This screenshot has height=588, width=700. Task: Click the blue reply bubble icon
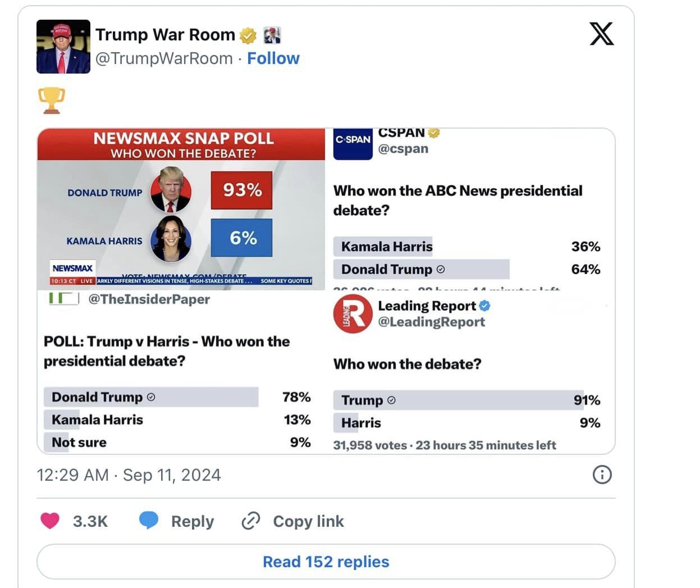coord(149,520)
